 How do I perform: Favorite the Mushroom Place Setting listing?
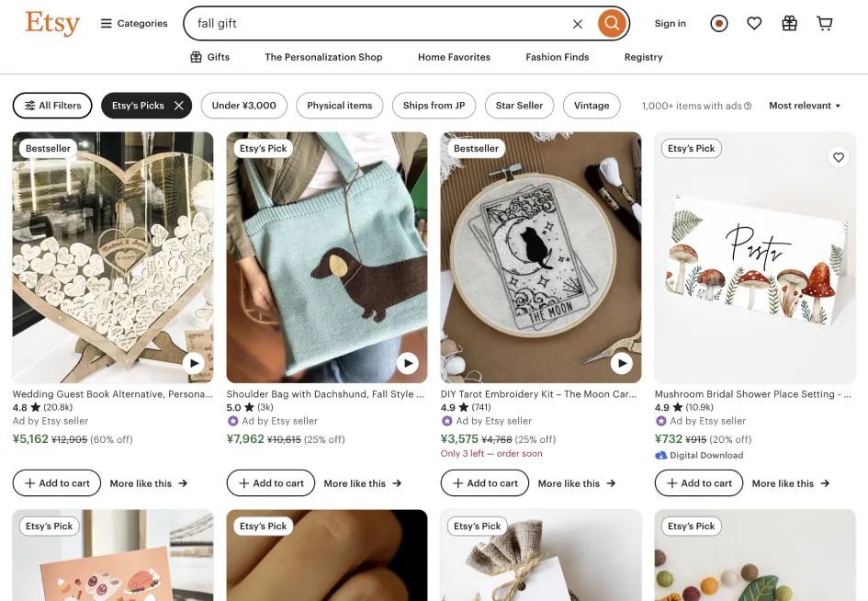pyautogui.click(x=838, y=157)
